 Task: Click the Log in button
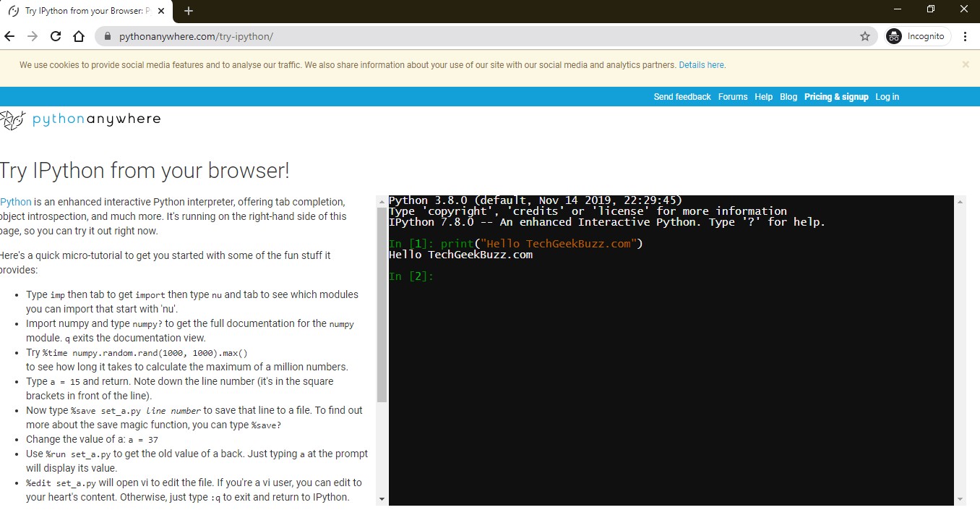[887, 96]
